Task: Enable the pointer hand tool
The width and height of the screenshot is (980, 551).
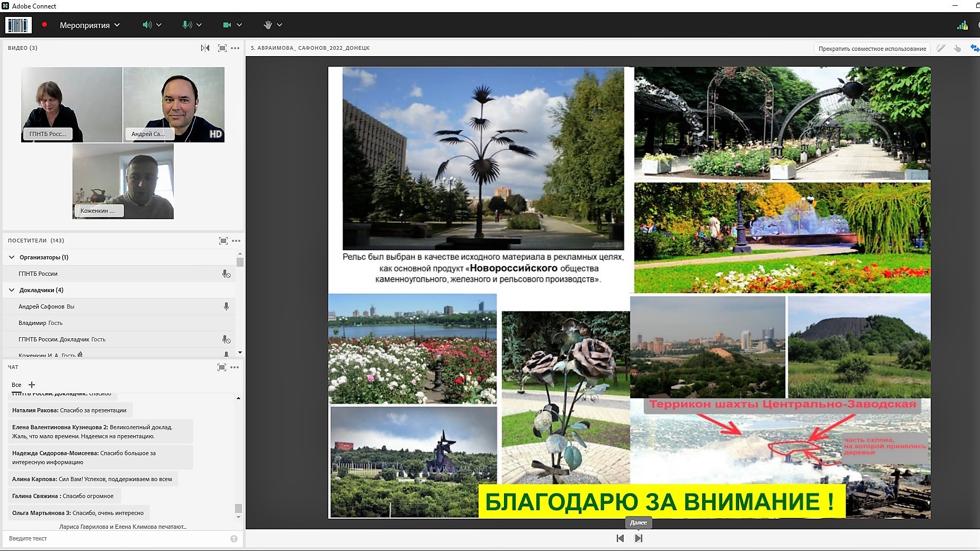Action: click(958, 48)
